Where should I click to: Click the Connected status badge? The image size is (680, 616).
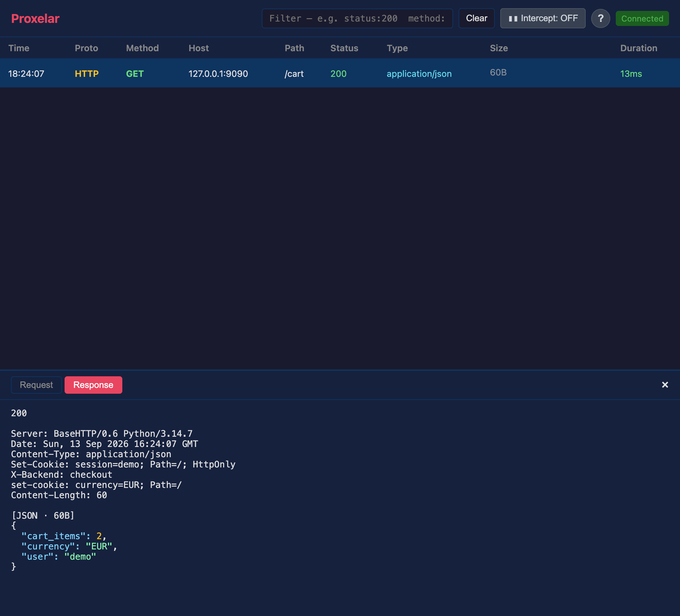(642, 18)
